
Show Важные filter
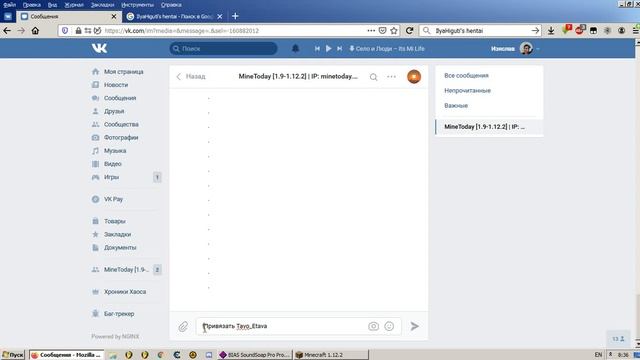(456, 106)
